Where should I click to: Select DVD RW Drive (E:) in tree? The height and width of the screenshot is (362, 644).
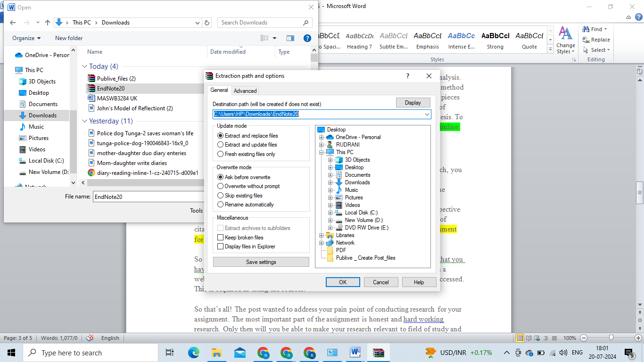[366, 228]
